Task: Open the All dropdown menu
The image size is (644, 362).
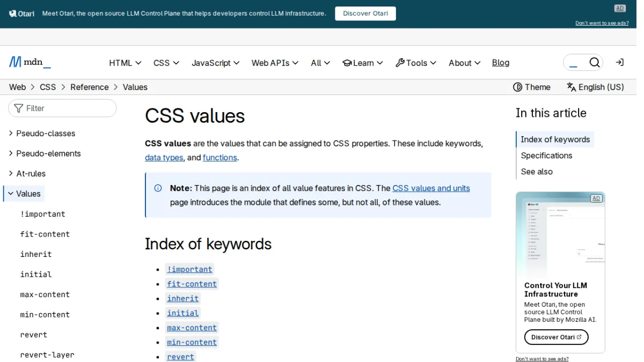Action: [x=321, y=63]
